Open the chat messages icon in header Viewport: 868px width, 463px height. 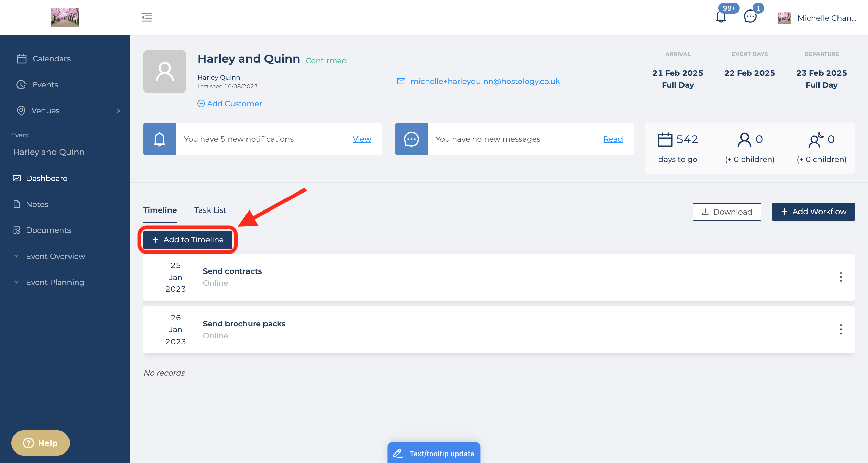[750, 17]
